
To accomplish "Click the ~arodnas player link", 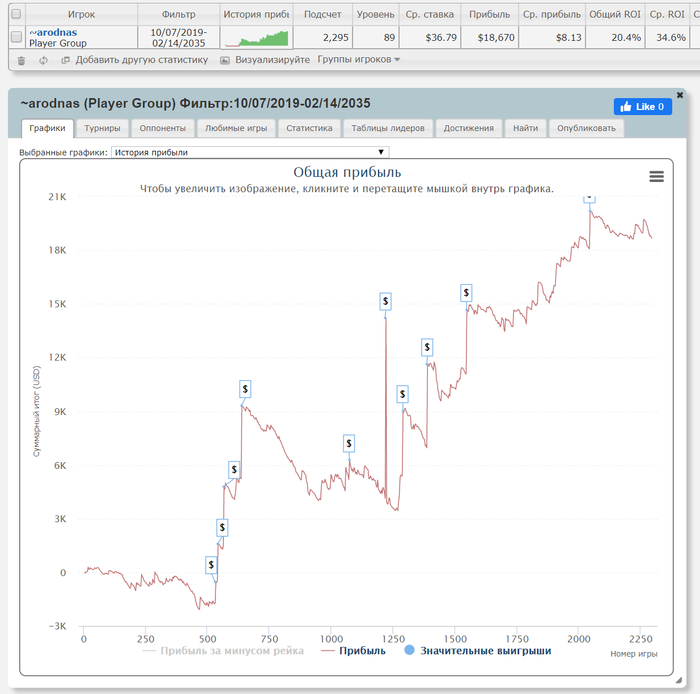I will click(x=53, y=32).
